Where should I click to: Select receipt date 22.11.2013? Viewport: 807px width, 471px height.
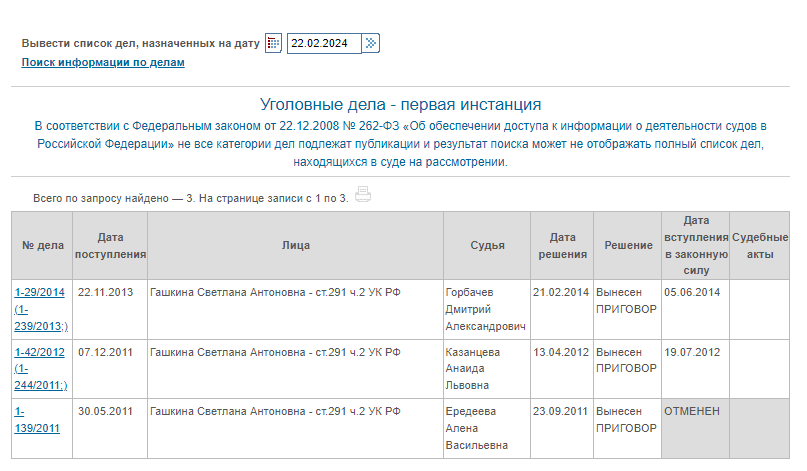[106, 292]
